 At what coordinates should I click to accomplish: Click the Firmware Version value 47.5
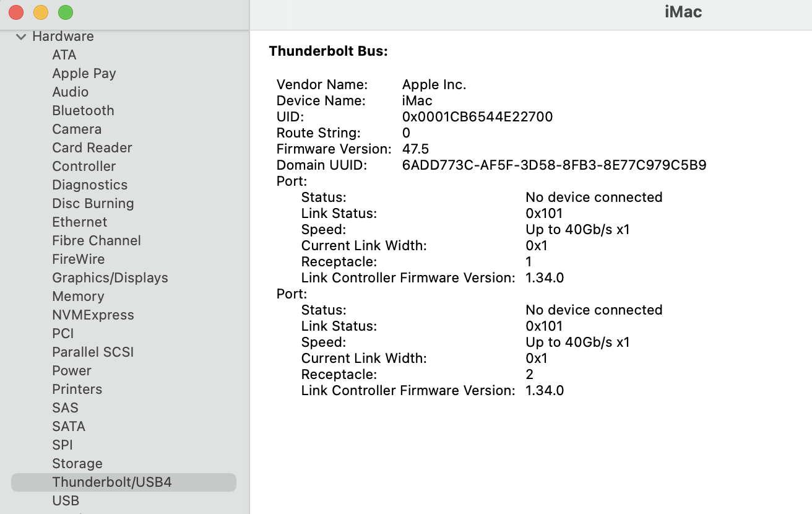click(415, 149)
